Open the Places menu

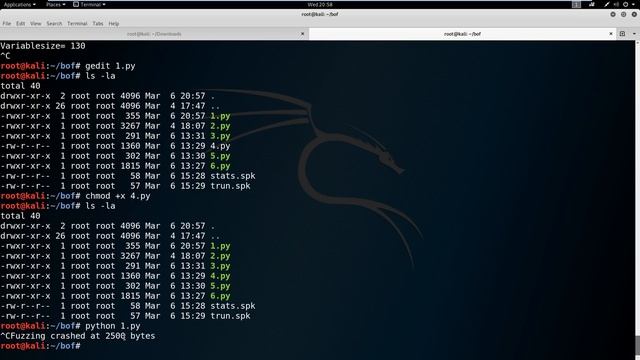point(56,4)
